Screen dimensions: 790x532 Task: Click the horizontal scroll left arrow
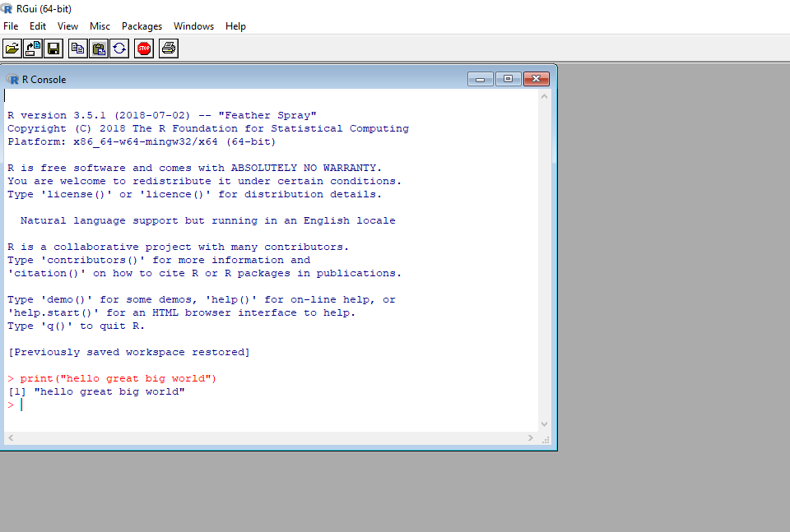point(11,438)
